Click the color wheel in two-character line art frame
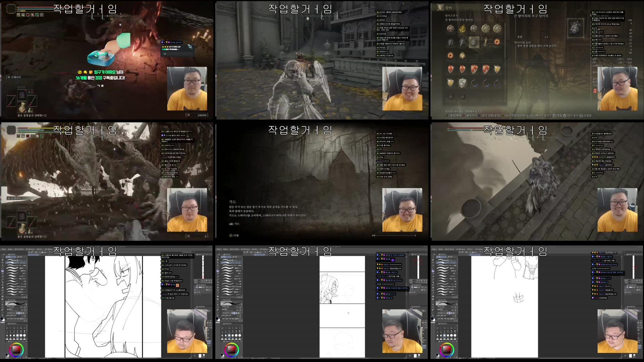This screenshot has height=362, width=644. (x=16, y=350)
